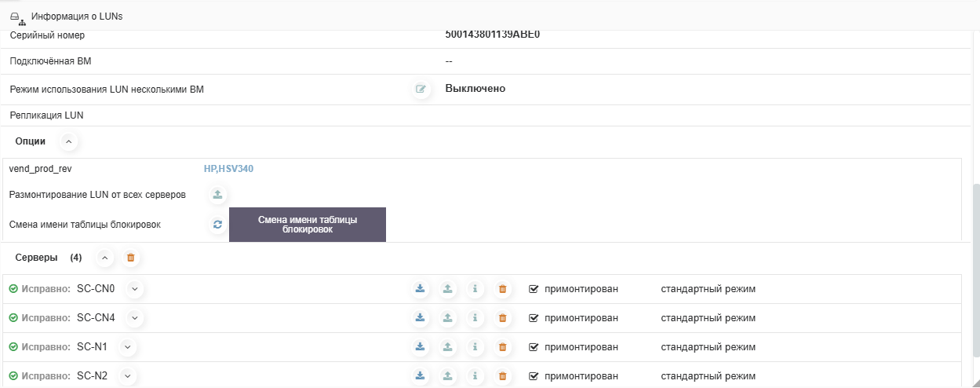This screenshot has width=980, height=388.
Task: Click unmount upload icon for SC-N1
Action: point(447,346)
